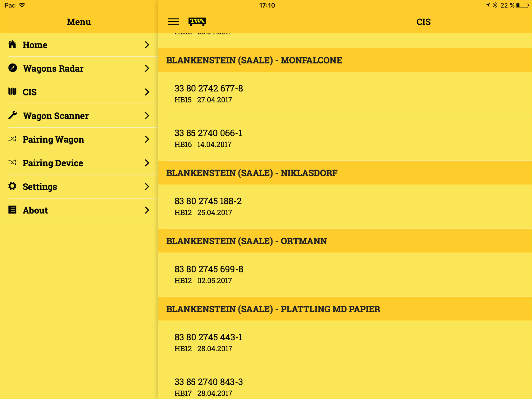Open the Wagon Scanner menu item

point(79,116)
